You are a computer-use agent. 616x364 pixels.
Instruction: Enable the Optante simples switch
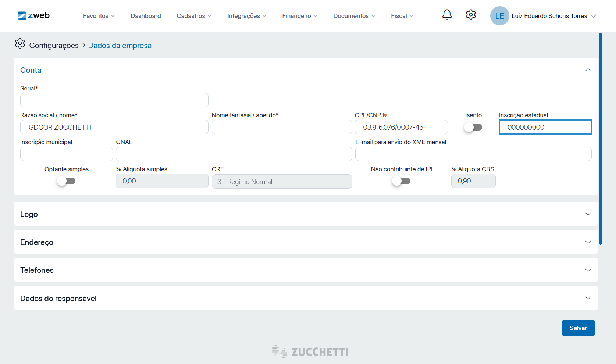click(x=66, y=181)
